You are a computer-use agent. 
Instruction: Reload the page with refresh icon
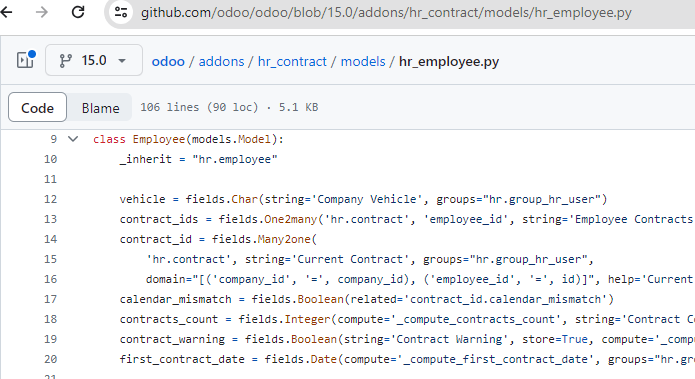click(x=78, y=12)
